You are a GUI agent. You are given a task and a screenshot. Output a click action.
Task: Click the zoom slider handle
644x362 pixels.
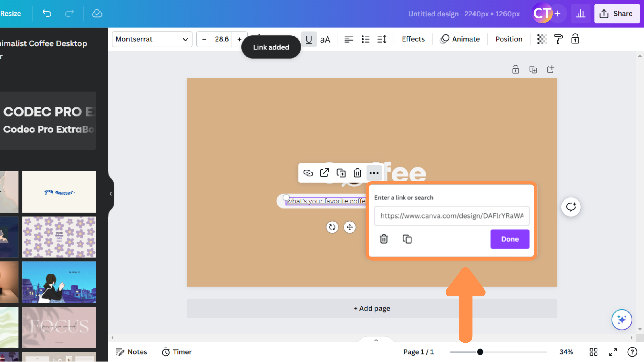480,352
